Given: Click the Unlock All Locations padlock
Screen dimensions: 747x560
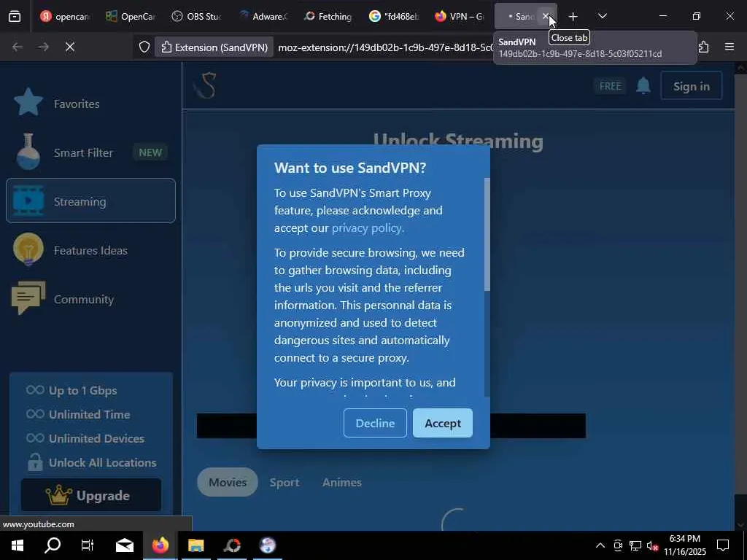Looking at the screenshot, I should [x=35, y=462].
